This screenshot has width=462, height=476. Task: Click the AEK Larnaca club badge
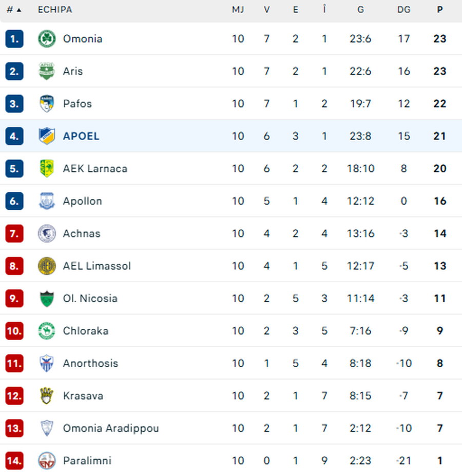(46, 168)
